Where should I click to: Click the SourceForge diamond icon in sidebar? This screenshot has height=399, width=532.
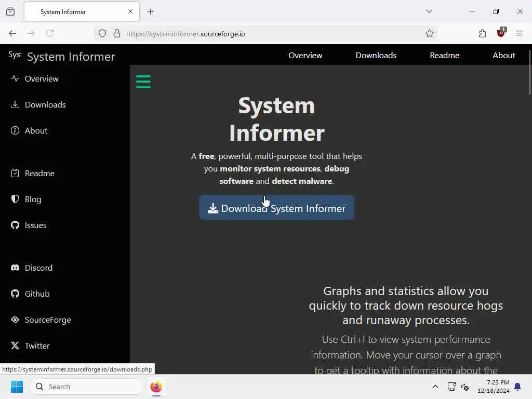point(15,320)
